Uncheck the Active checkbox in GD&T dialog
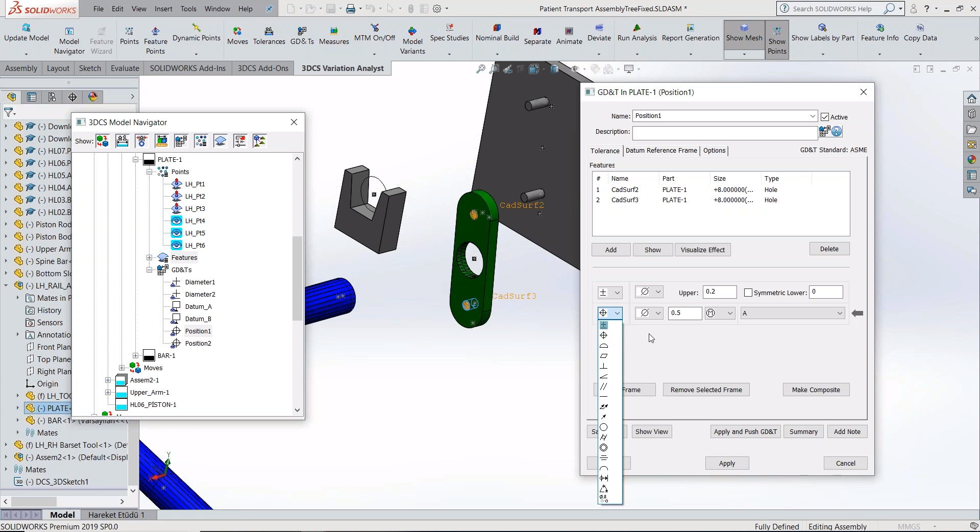 pyautogui.click(x=824, y=117)
